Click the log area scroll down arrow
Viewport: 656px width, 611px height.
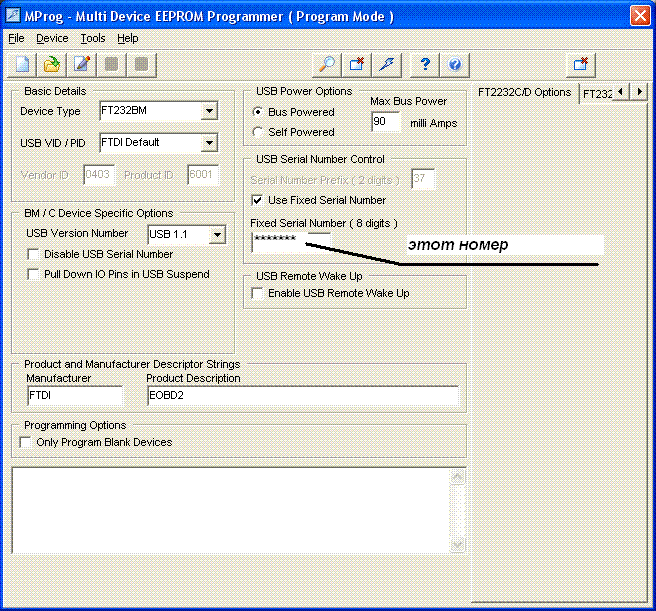point(457,544)
